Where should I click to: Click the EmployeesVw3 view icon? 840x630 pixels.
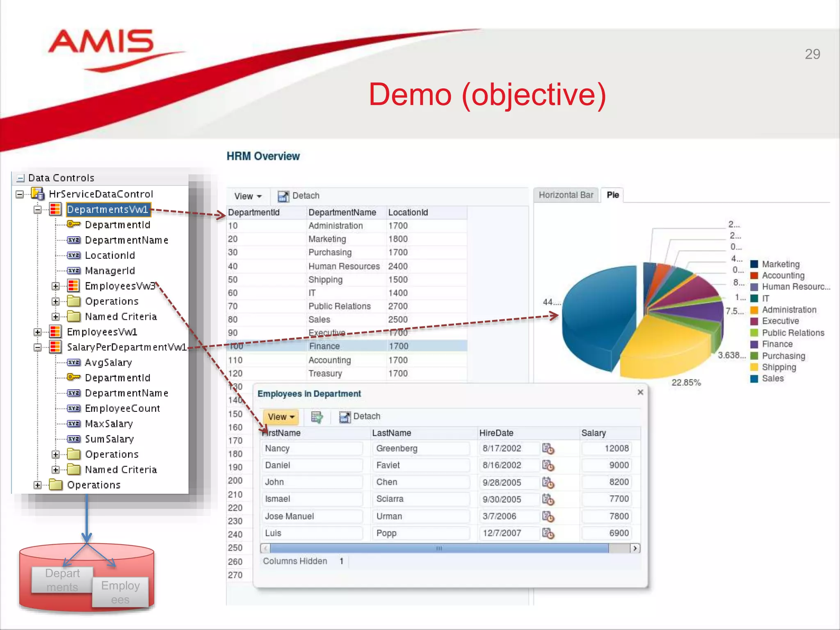point(73,285)
